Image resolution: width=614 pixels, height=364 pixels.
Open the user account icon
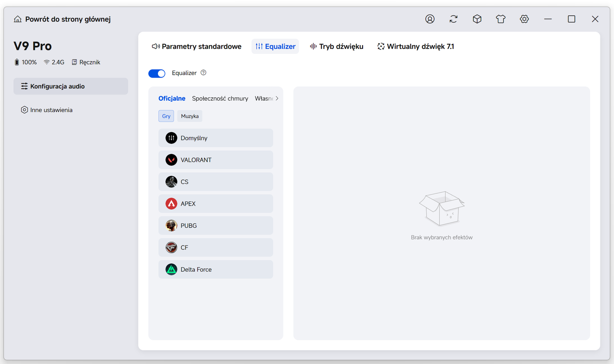(430, 19)
